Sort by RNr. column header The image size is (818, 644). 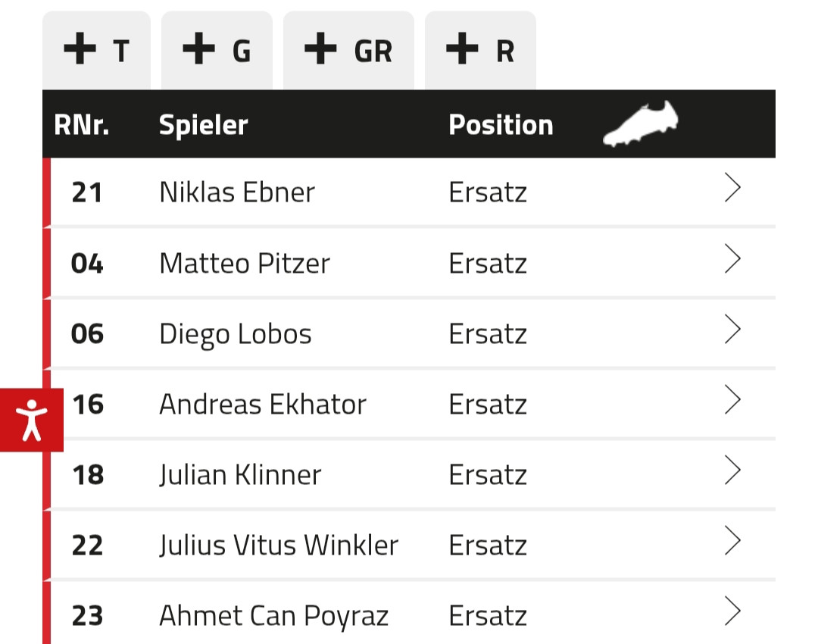tap(82, 125)
